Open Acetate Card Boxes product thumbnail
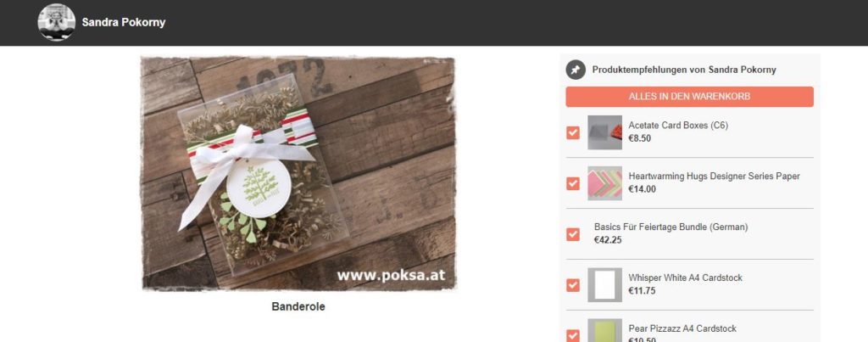868x342 pixels. [604, 132]
